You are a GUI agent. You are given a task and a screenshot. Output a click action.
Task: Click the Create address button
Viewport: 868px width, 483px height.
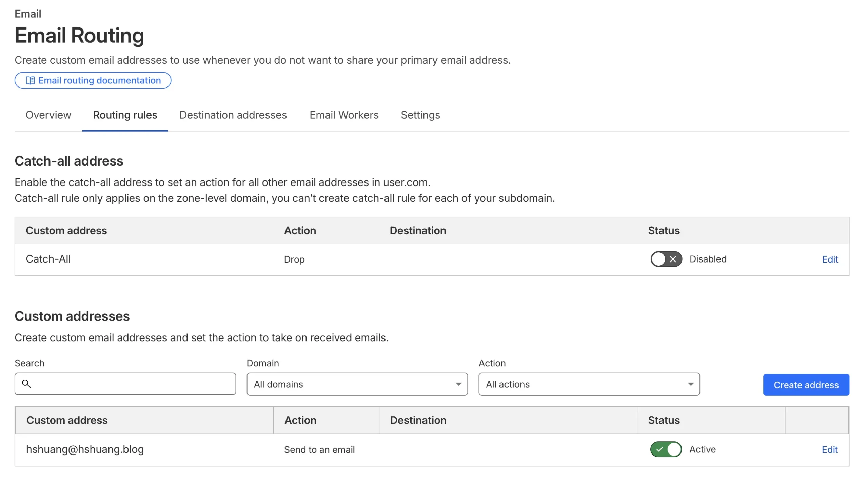806,385
